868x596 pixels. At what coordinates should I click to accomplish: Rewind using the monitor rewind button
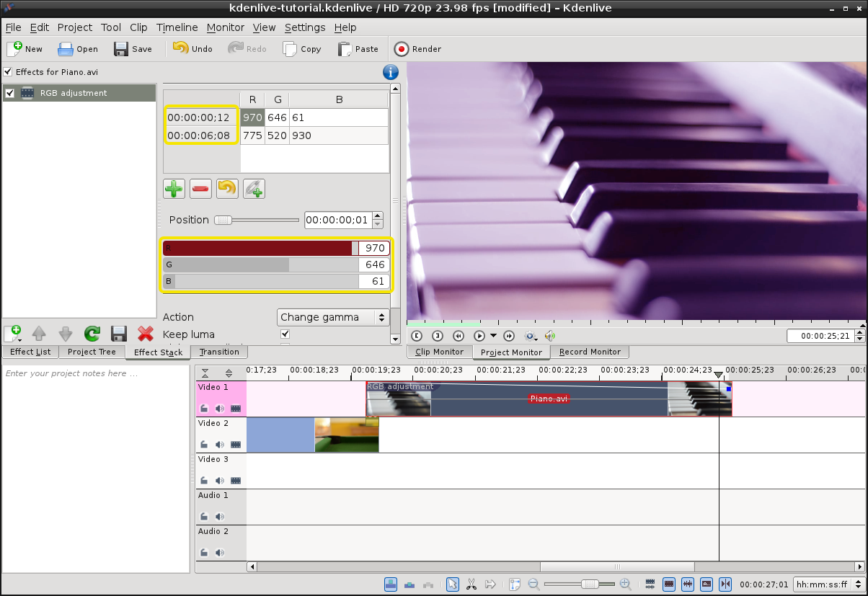[x=458, y=336]
